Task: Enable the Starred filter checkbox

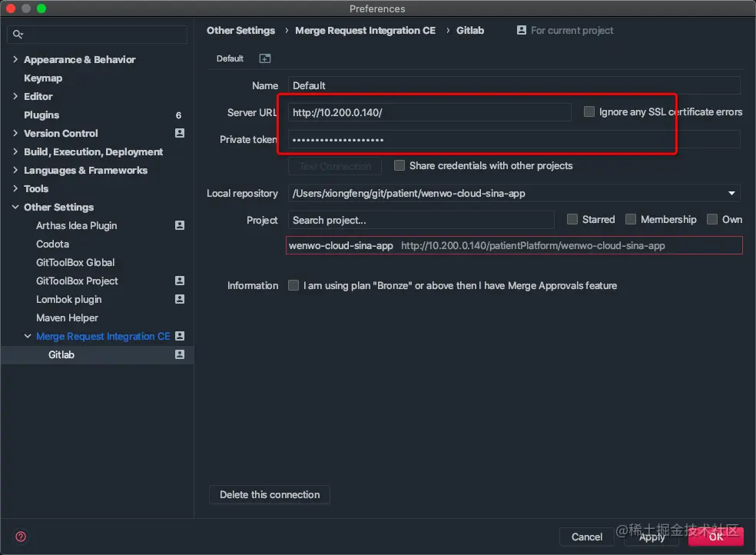Action: pos(572,219)
